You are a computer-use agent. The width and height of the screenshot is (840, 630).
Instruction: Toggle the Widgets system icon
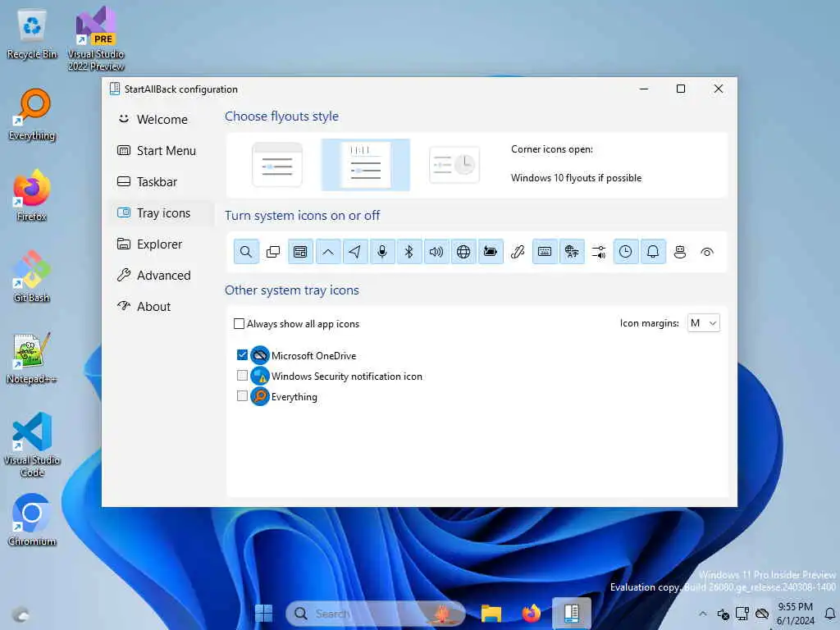[x=300, y=252]
